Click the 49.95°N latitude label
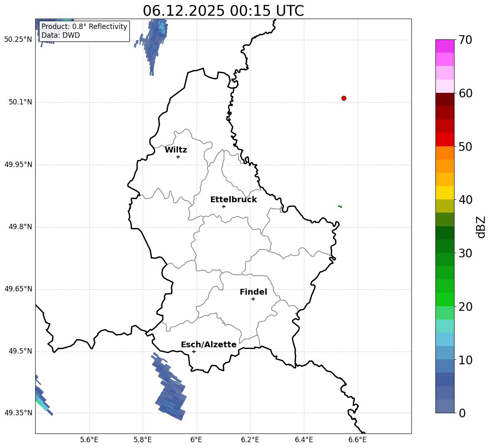491x448 pixels. pos(18,165)
